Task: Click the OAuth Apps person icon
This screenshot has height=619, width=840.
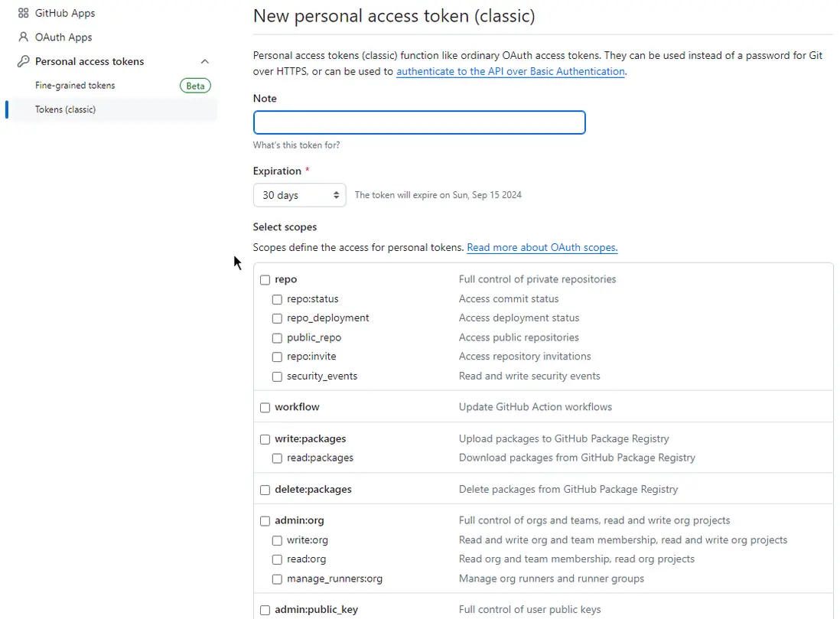Action: (x=23, y=37)
